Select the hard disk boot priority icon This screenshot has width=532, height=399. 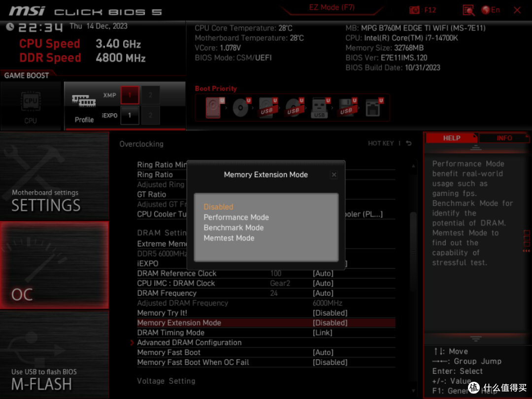(x=214, y=107)
